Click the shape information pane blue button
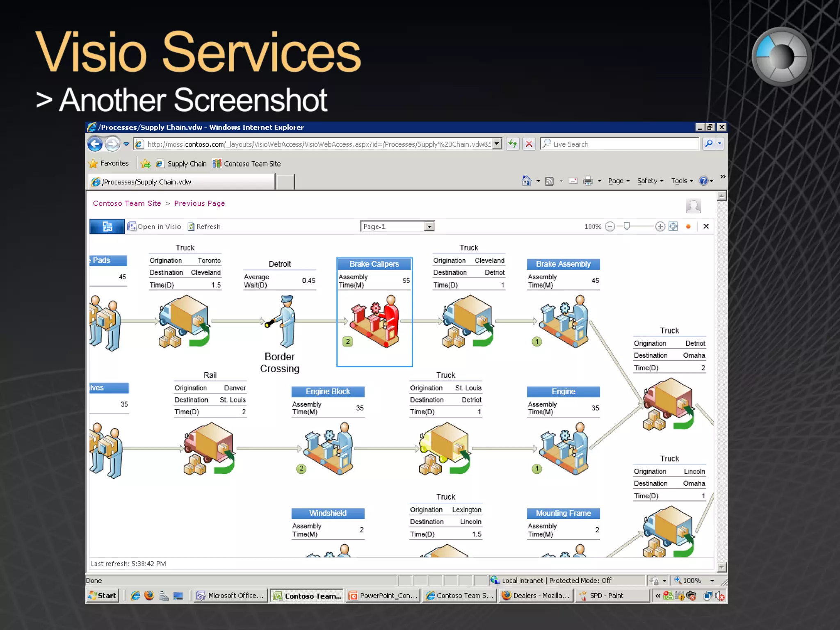The height and width of the screenshot is (630, 840). (x=107, y=226)
